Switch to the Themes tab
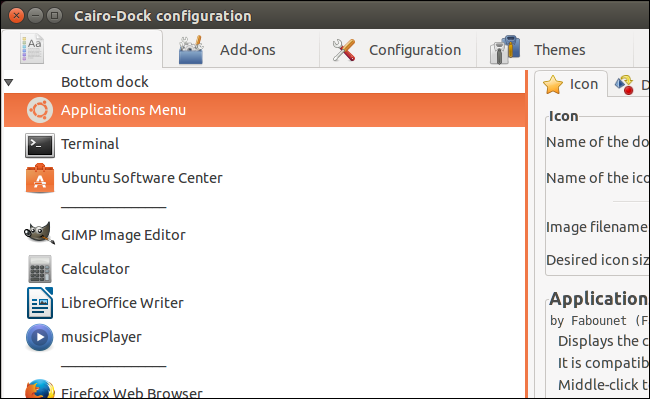 [555, 50]
